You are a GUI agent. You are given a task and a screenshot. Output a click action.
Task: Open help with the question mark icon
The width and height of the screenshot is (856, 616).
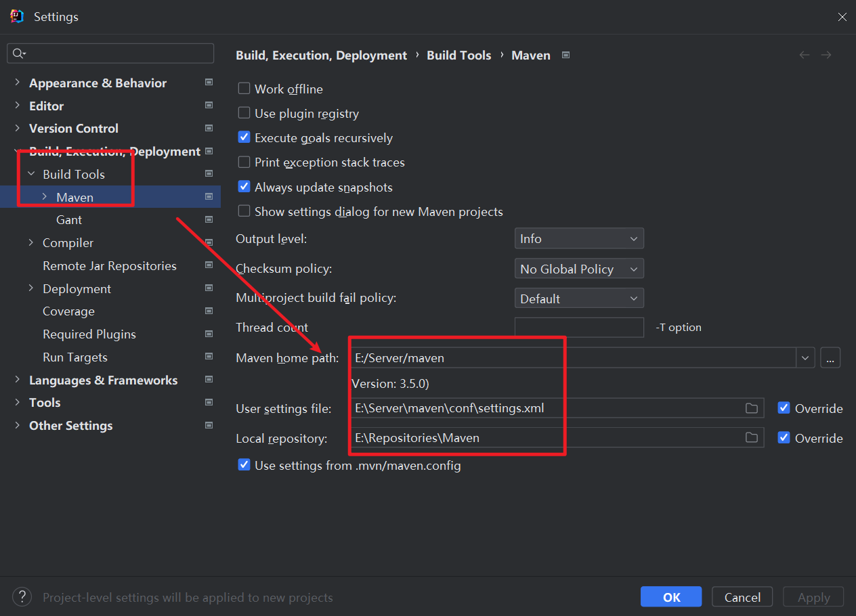click(22, 596)
